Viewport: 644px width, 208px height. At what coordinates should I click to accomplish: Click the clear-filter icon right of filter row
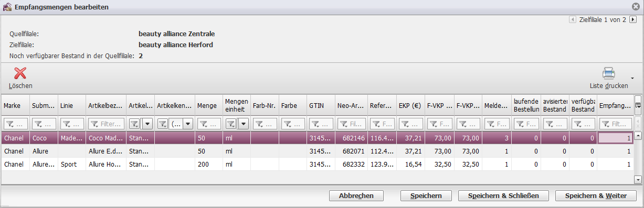click(638, 124)
